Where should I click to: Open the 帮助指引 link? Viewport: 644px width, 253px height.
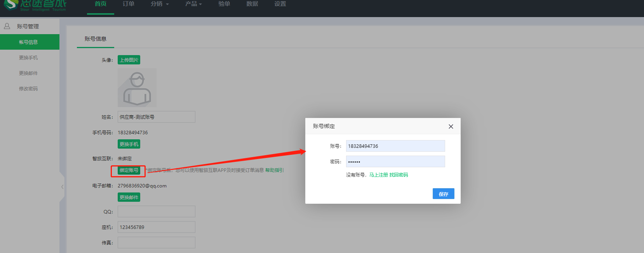coord(274,170)
